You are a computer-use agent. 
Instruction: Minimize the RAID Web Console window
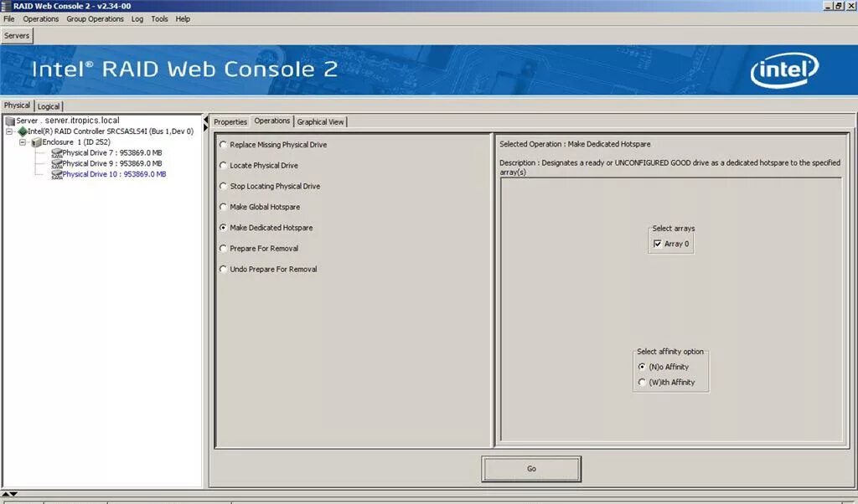827,6
